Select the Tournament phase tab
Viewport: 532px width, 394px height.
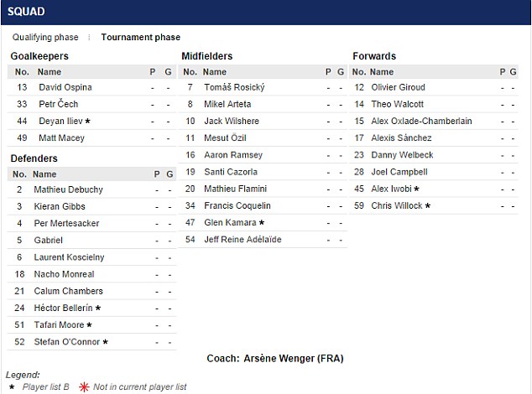coord(140,37)
